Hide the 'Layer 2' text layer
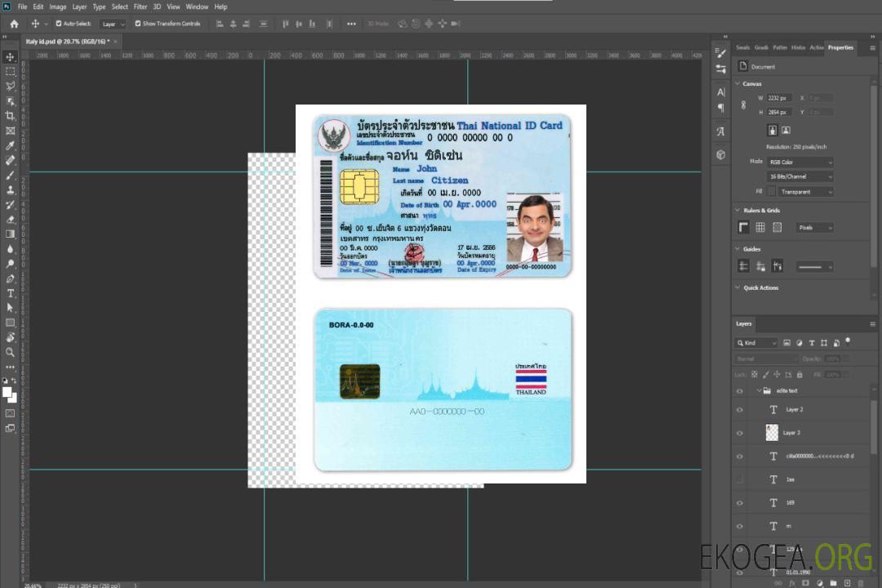Screen dimensions: 882x588 pyautogui.click(x=740, y=410)
